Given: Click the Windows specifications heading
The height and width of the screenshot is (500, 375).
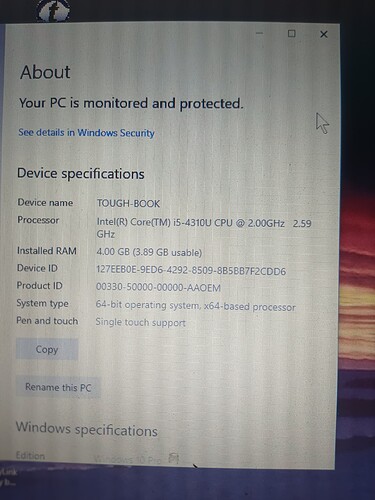Looking at the screenshot, I should click(x=87, y=429).
